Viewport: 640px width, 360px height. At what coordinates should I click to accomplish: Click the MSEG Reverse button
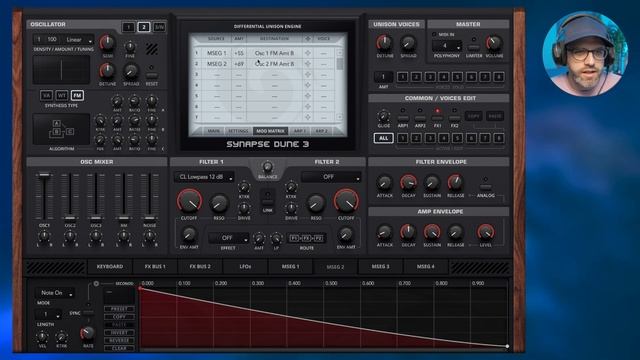coord(119,340)
